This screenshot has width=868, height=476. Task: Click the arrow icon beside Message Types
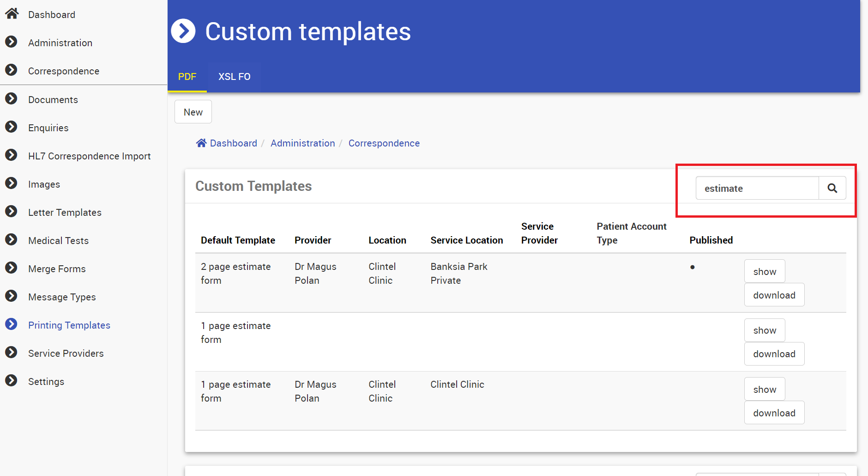click(x=11, y=296)
